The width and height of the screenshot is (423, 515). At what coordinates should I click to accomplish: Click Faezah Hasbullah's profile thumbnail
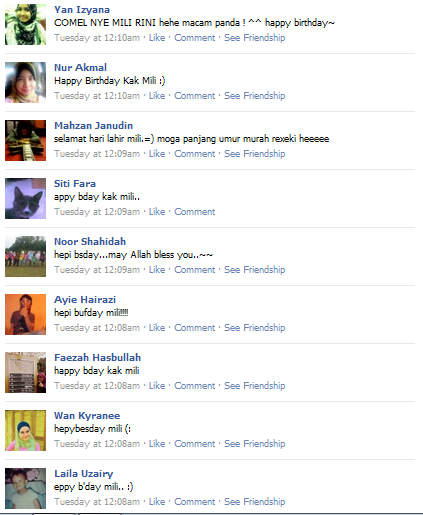pyautogui.click(x=25, y=372)
